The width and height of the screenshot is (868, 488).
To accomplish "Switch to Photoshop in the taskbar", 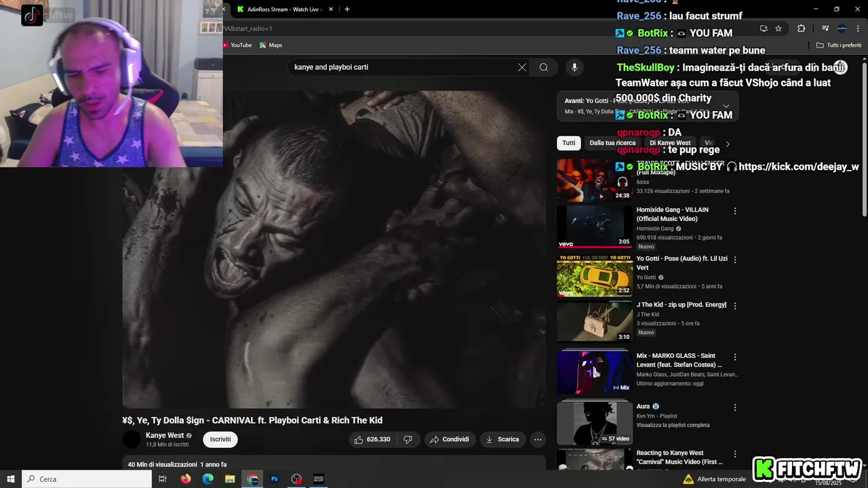I will click(x=275, y=479).
